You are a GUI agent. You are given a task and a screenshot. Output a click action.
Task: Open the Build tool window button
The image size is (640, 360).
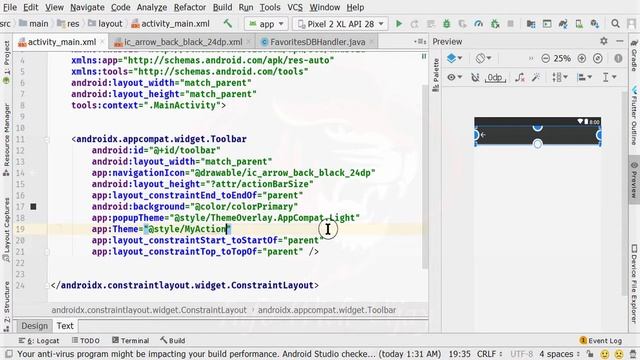pyautogui.click(x=173, y=340)
